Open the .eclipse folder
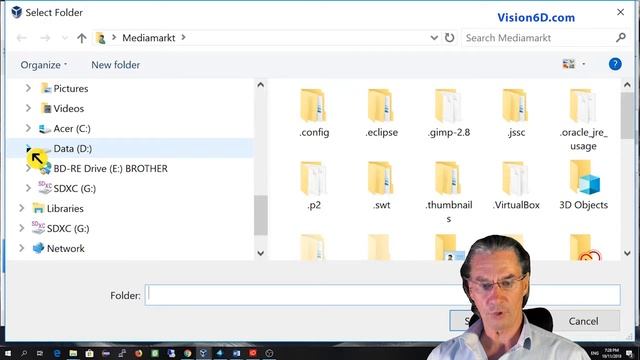Image resolution: width=640 pixels, height=360 pixels. (x=381, y=113)
